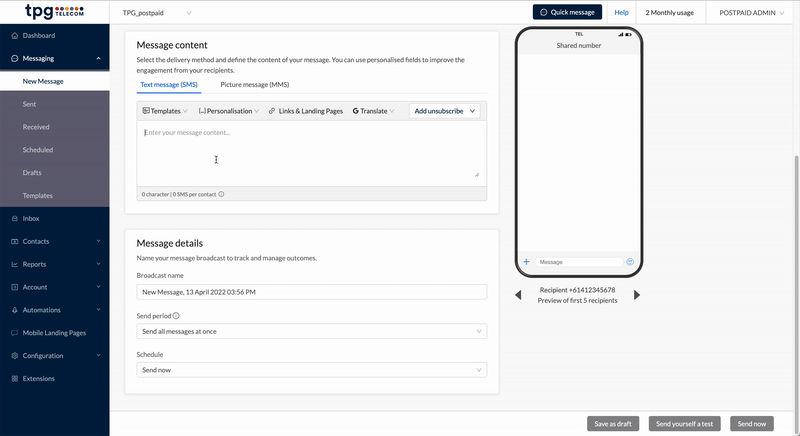Expand the TPG_postpaid account selector
The width and height of the screenshot is (800, 436).
click(157, 12)
